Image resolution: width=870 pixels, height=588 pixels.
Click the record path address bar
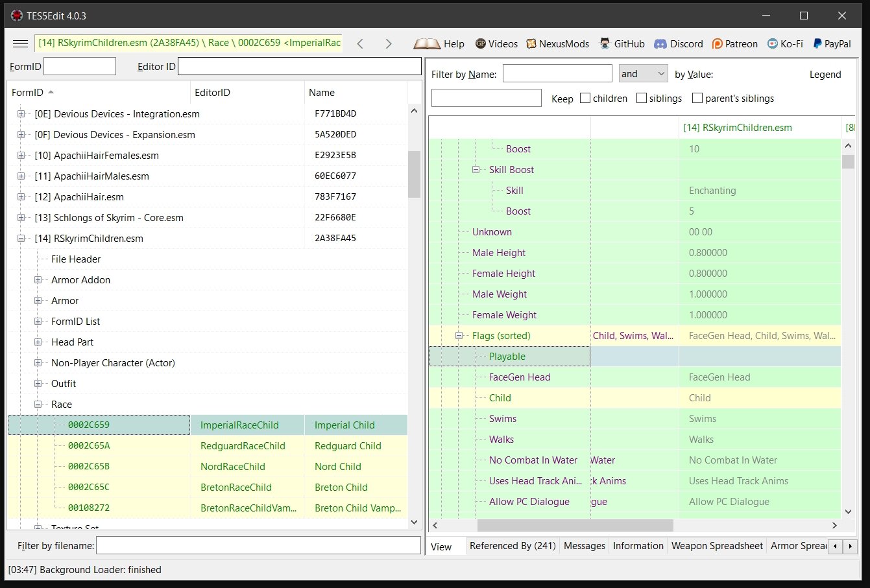(188, 43)
